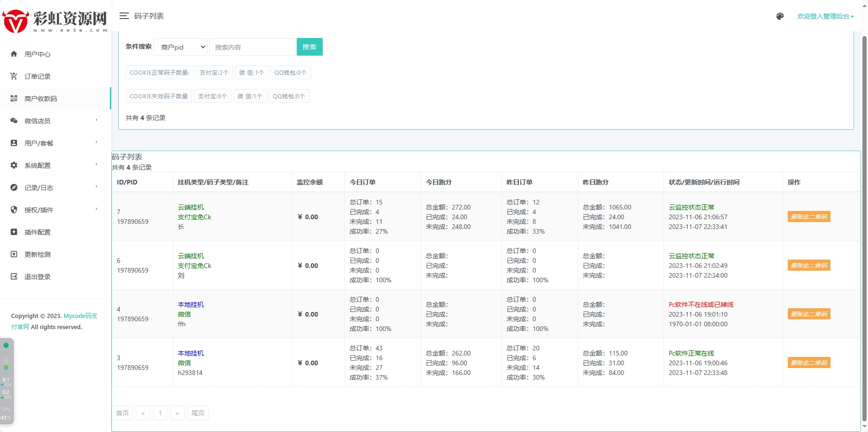Click the 商户收款码 QR code icon

(14, 99)
